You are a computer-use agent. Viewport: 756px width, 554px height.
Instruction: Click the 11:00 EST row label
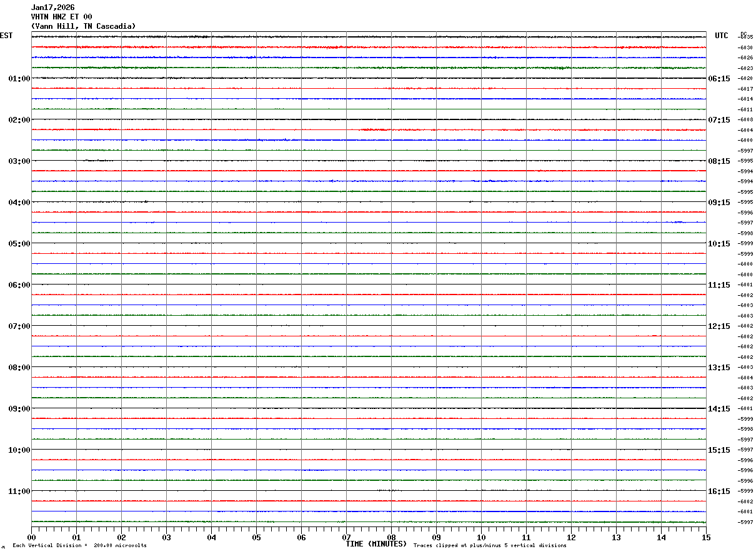tap(19, 491)
